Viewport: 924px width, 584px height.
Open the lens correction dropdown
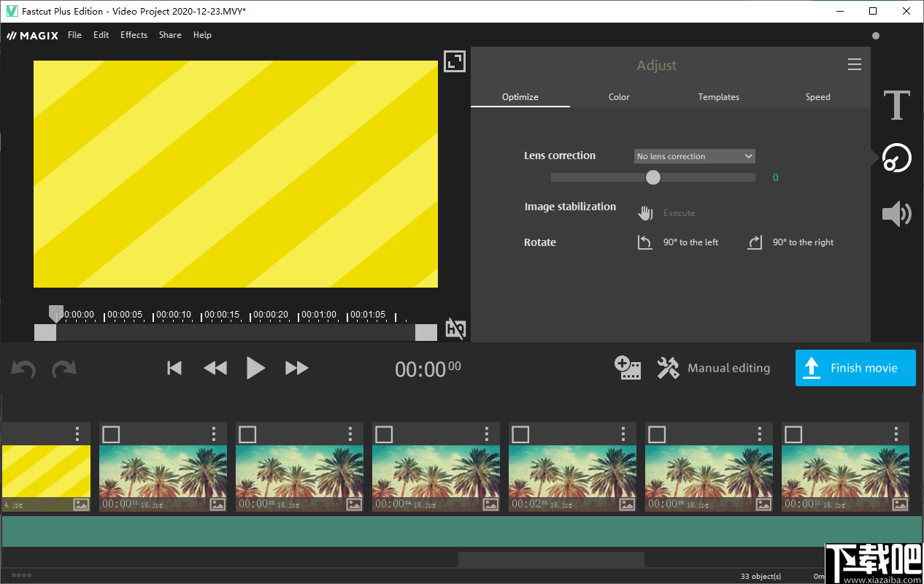pos(693,155)
